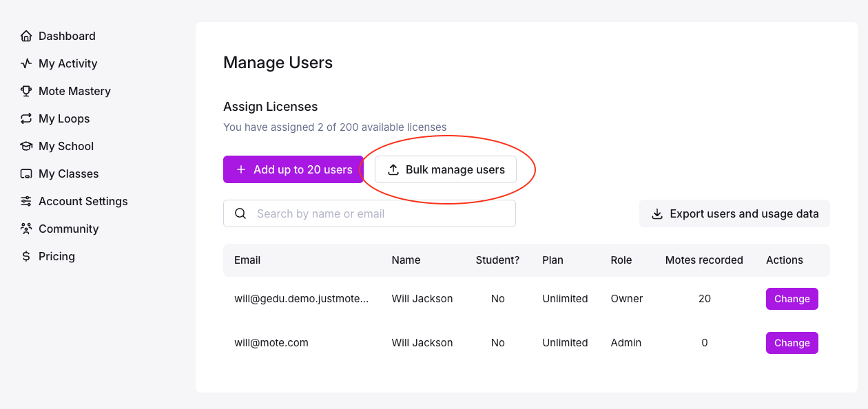Click Change for will@gedu.demo.justmote row
Image resolution: width=868 pixels, height=409 pixels.
[x=792, y=299]
